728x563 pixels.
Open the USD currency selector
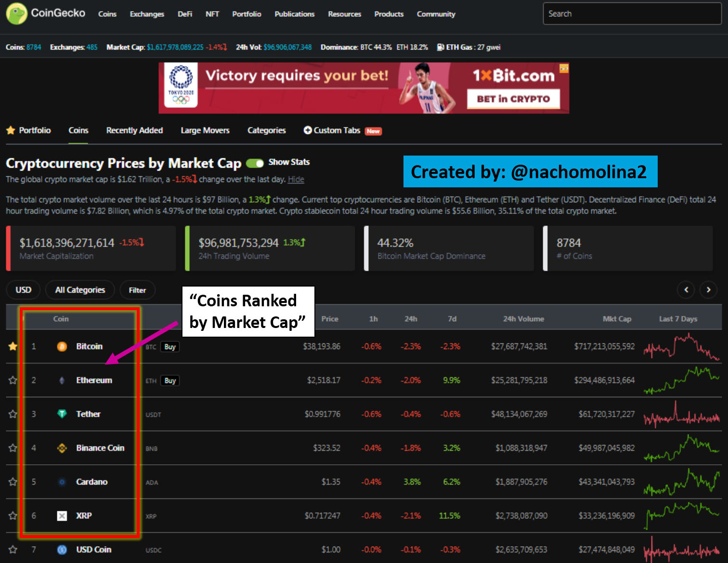23,290
